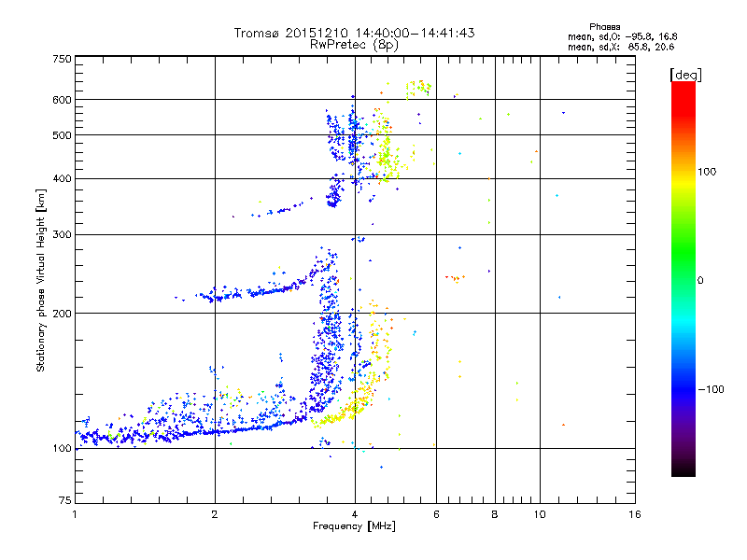
Task: Click the 'Phases' header text
Action: tap(604, 27)
